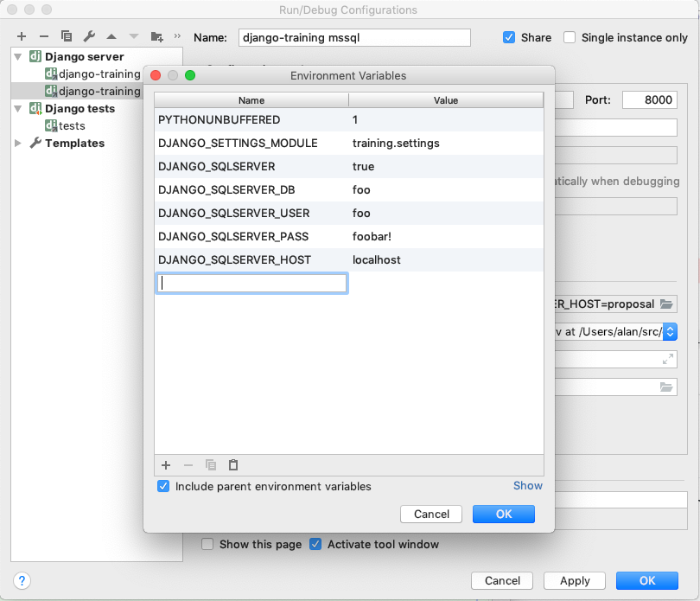The image size is (700, 601).
Task: Click OK in Run/Debug Configurations window
Action: pyautogui.click(x=647, y=580)
